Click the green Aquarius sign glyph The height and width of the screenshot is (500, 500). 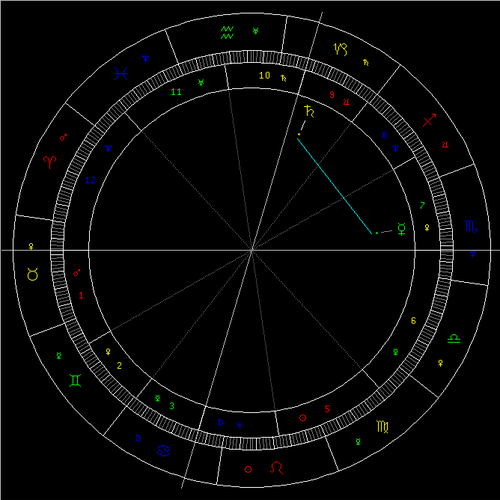click(227, 33)
